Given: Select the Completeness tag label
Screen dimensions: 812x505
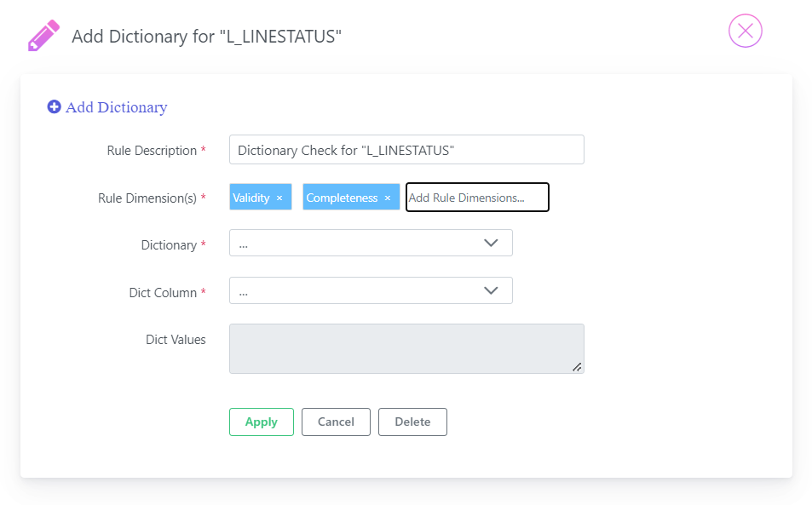Looking at the screenshot, I should [342, 198].
